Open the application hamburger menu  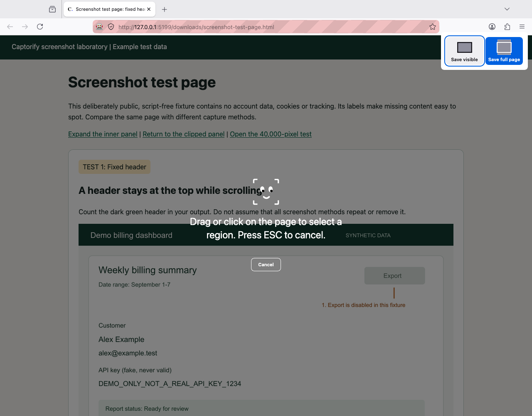[522, 27]
